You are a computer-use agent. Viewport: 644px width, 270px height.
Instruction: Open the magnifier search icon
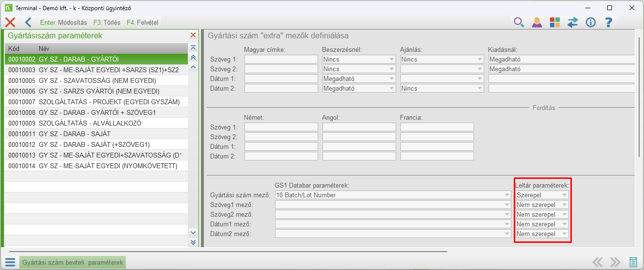[519, 22]
